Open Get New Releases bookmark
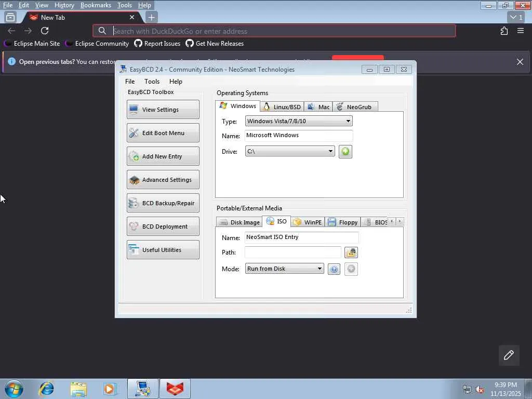Image resolution: width=532 pixels, height=399 pixels. (x=215, y=44)
